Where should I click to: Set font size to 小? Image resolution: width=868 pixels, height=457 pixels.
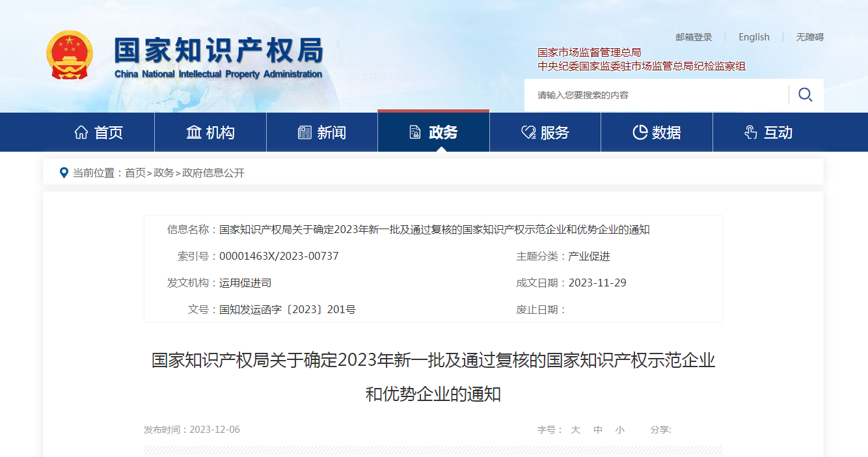tap(620, 430)
